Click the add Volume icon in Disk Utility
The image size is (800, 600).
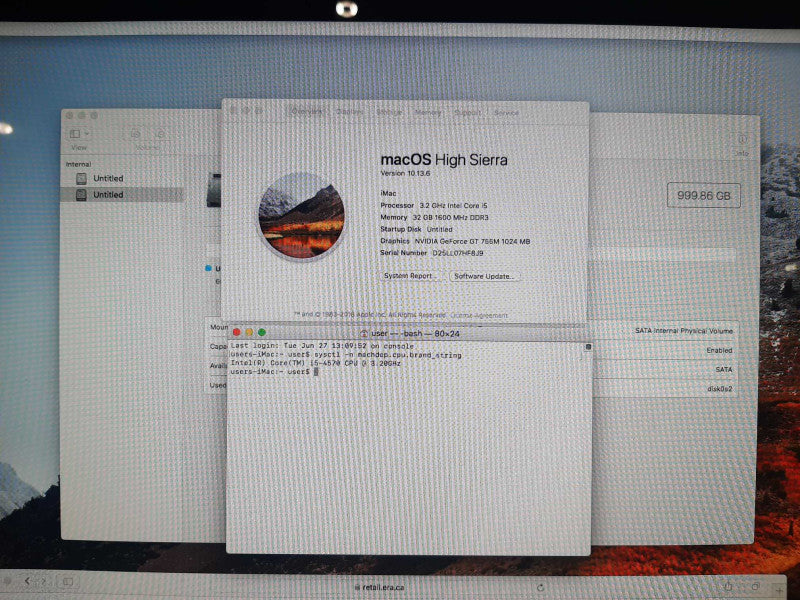pos(136,134)
